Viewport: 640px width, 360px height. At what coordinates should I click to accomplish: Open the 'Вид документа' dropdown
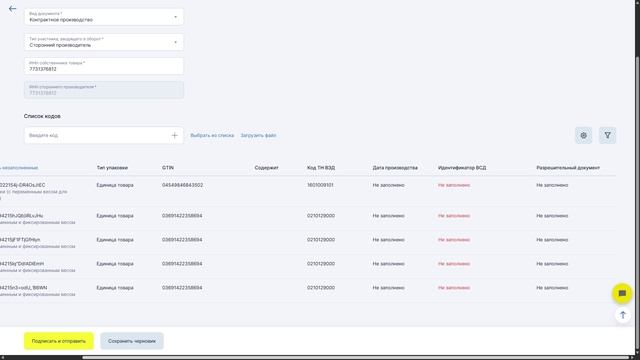(x=104, y=17)
